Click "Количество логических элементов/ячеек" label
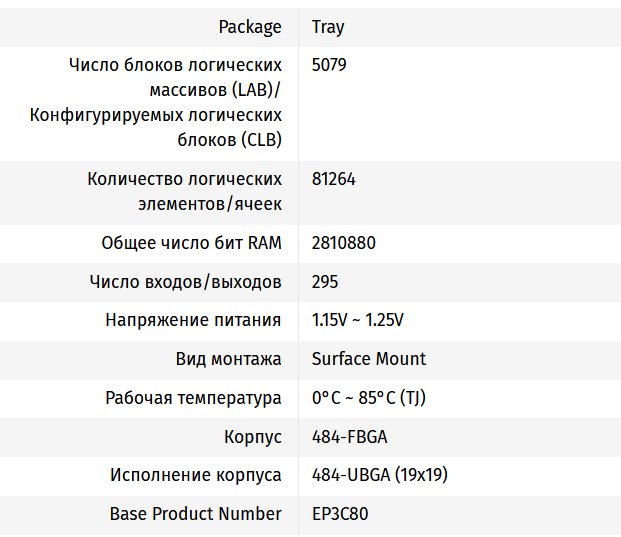The image size is (621, 537). pos(184,192)
